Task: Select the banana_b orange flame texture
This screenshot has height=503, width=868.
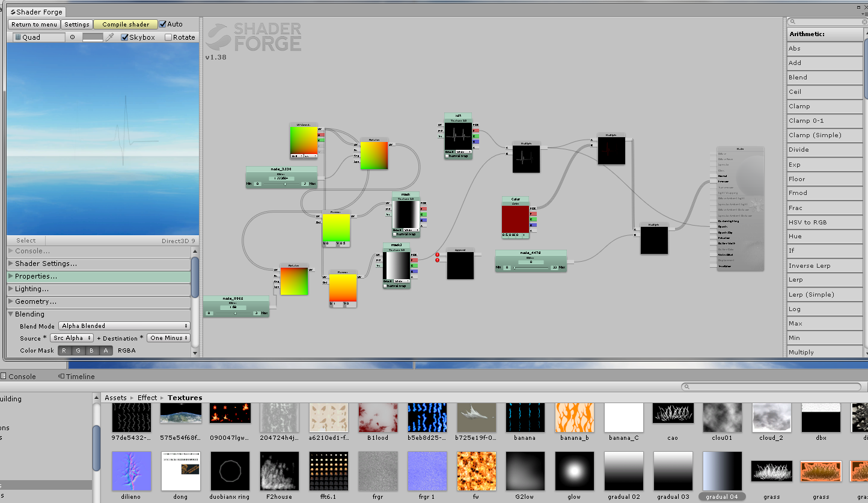Action: click(x=574, y=418)
